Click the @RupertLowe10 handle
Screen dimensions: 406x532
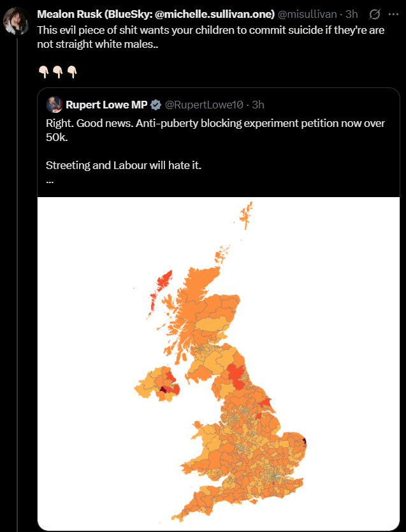[204, 105]
